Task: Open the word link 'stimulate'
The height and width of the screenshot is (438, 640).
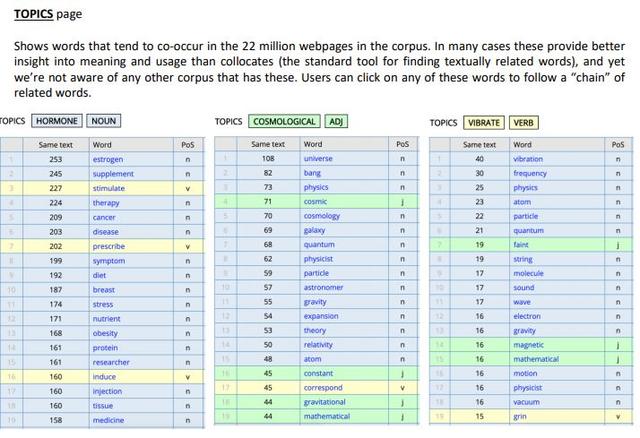Action: tap(109, 188)
